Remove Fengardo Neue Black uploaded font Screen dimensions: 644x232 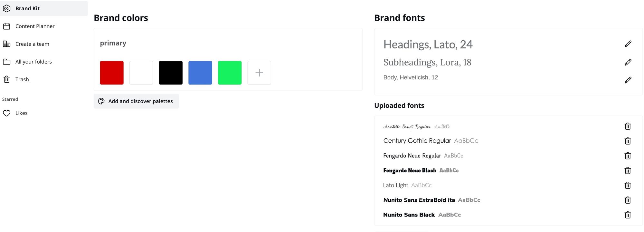(x=628, y=171)
